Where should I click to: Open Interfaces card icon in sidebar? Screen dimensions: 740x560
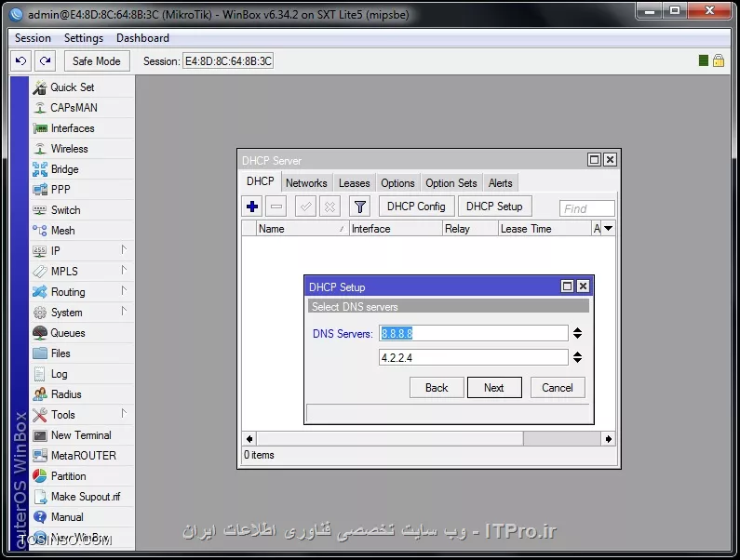(40, 128)
